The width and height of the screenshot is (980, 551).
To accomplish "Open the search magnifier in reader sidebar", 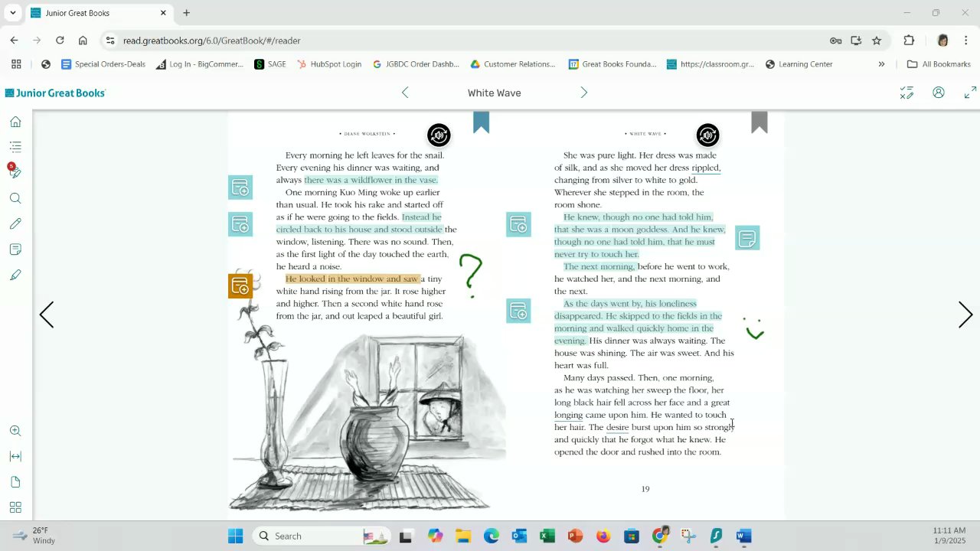I will point(15,198).
